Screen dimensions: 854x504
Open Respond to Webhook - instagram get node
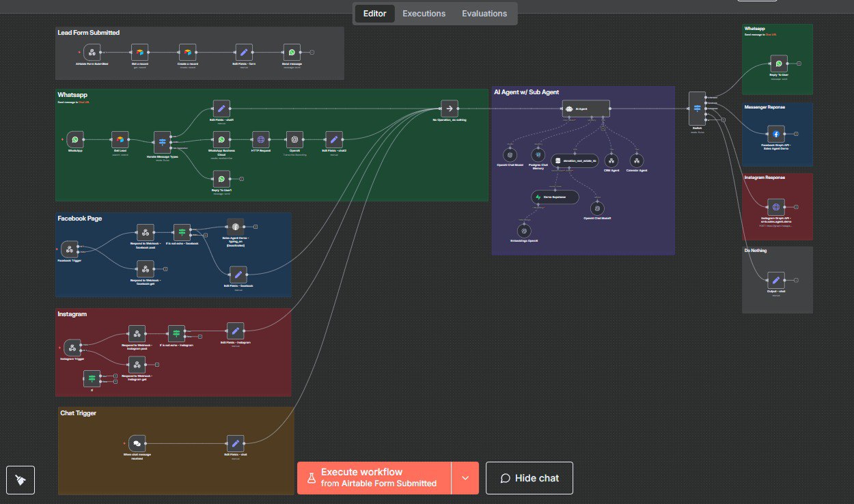[137, 365]
